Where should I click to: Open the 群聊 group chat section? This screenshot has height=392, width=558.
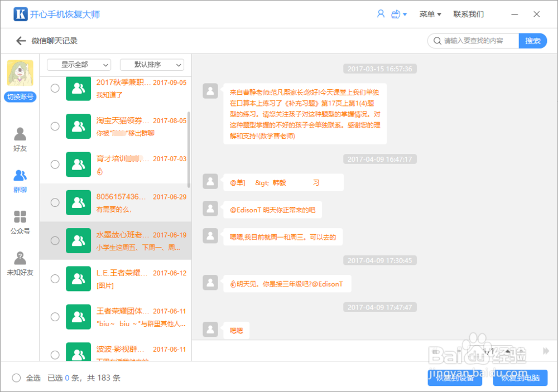pos(20,181)
